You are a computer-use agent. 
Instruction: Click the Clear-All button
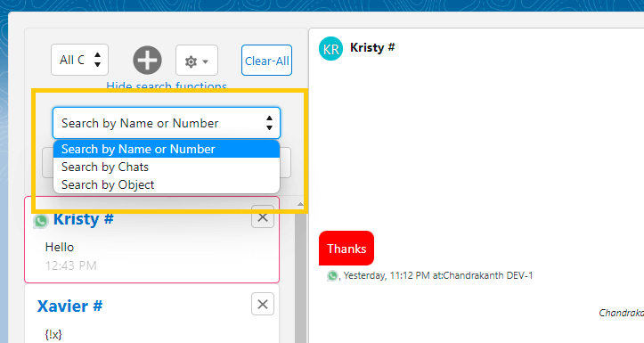[x=266, y=61]
